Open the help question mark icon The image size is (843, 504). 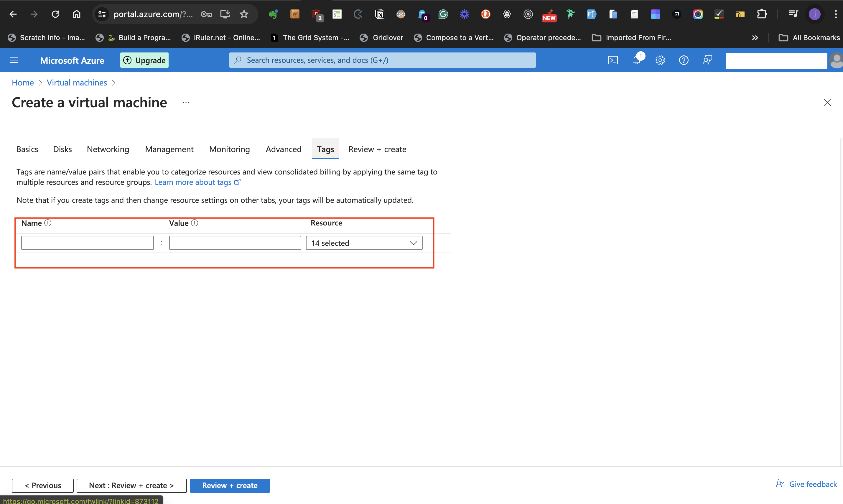tap(683, 60)
